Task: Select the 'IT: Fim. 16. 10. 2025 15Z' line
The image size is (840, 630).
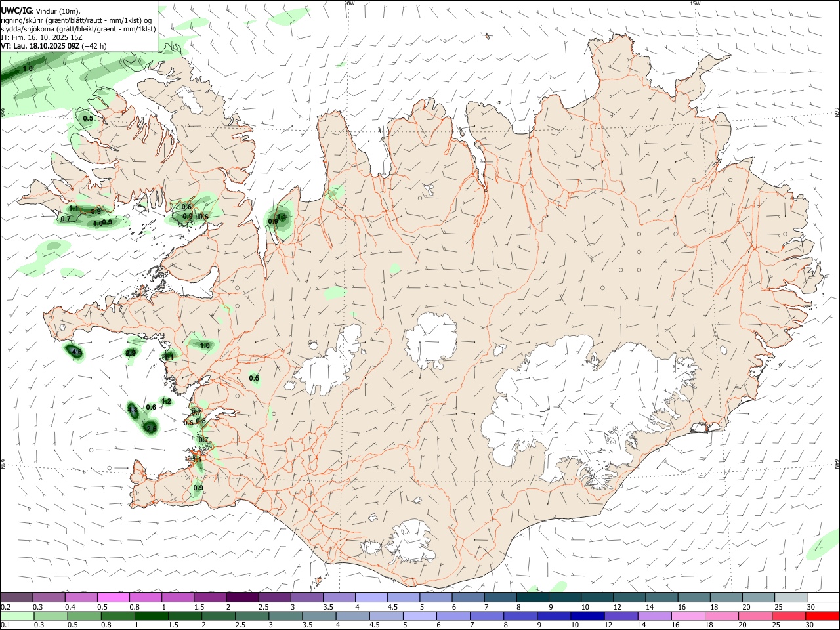Action: click(41, 37)
